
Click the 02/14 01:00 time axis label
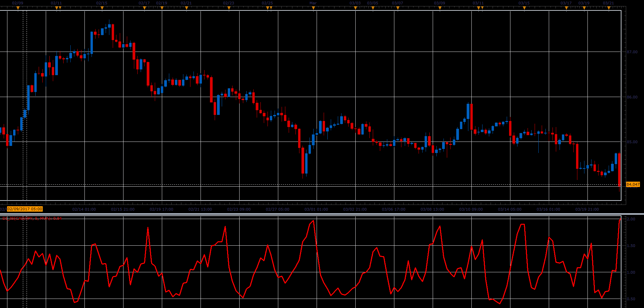click(x=84, y=209)
